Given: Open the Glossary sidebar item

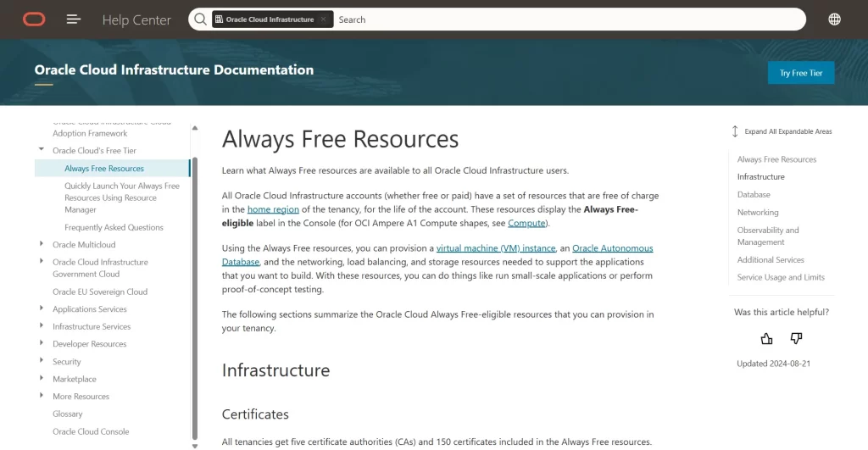Looking at the screenshot, I should click(x=67, y=414).
